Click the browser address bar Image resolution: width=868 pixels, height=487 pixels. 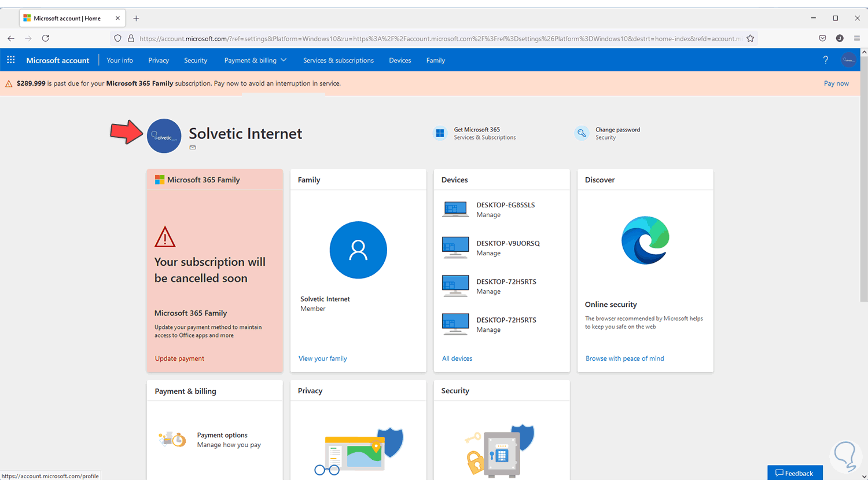click(x=440, y=39)
